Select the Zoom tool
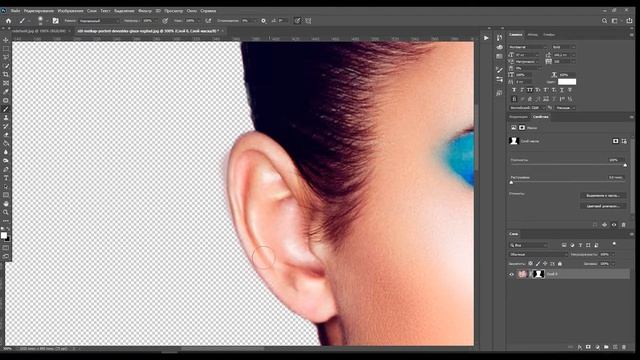The width and height of the screenshot is (640, 360). click(6, 212)
